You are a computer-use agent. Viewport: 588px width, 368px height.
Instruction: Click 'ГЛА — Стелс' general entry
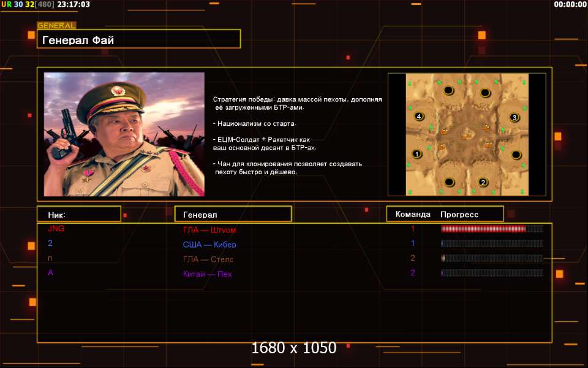coord(208,259)
